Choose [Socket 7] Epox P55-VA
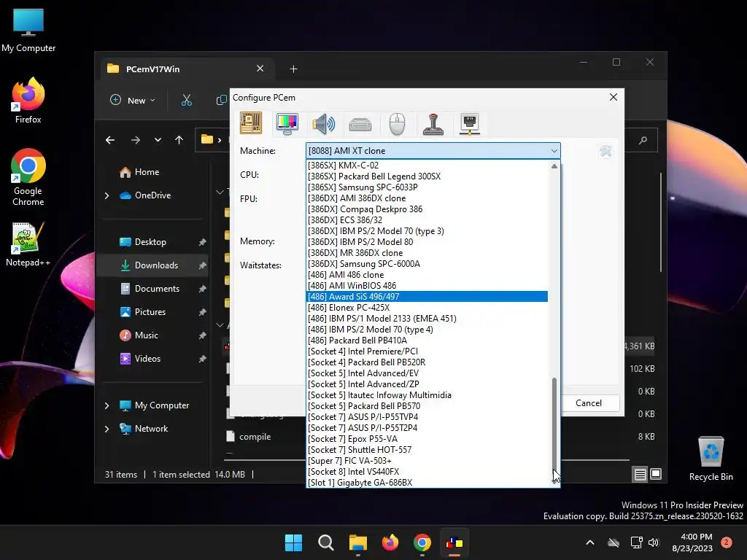The width and height of the screenshot is (747, 560). 427,439
